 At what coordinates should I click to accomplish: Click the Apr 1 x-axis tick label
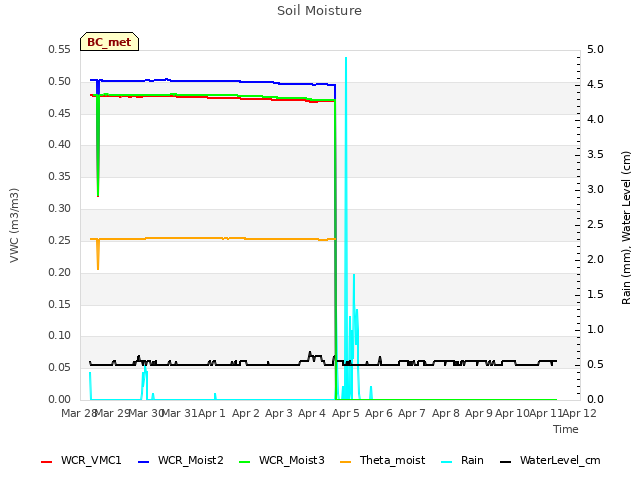tap(212, 413)
